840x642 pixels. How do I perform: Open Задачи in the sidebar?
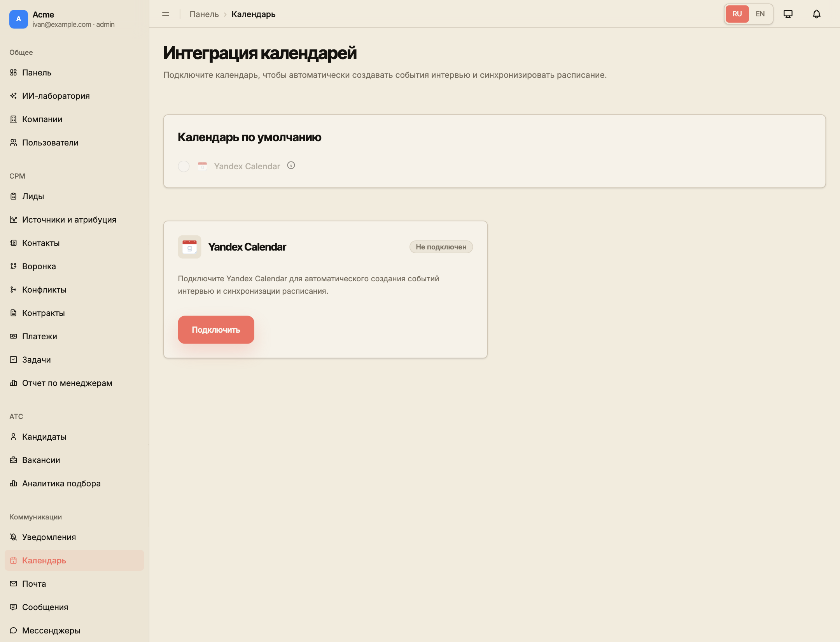point(74,360)
